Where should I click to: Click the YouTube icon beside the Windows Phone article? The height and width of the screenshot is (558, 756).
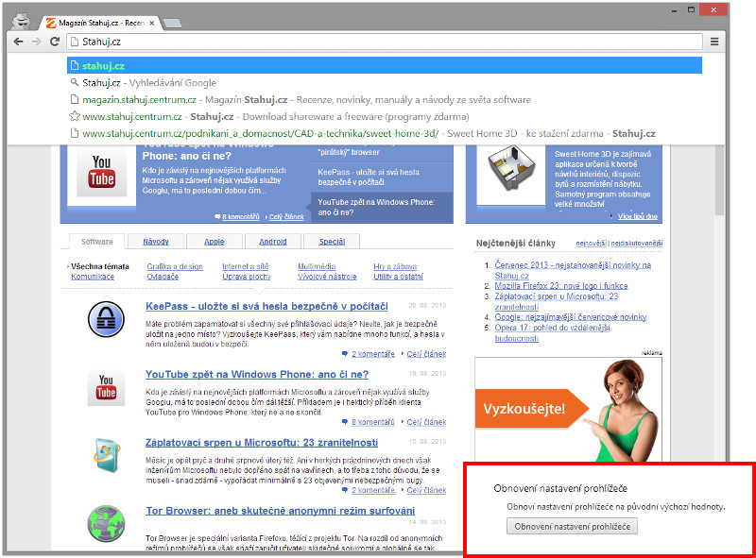106,387
